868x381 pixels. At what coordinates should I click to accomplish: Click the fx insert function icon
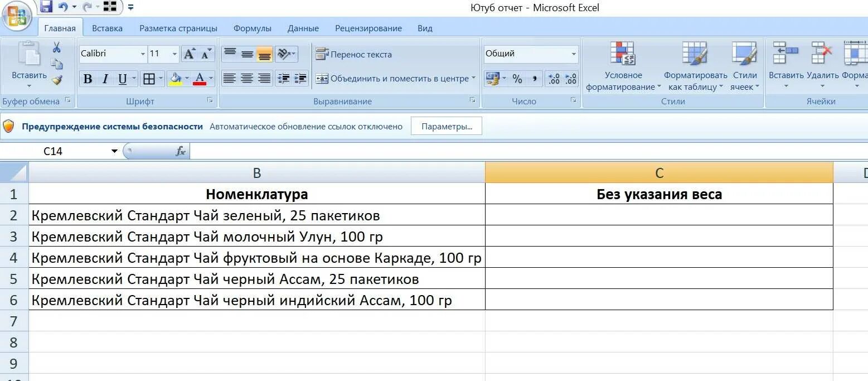pyautogui.click(x=180, y=151)
